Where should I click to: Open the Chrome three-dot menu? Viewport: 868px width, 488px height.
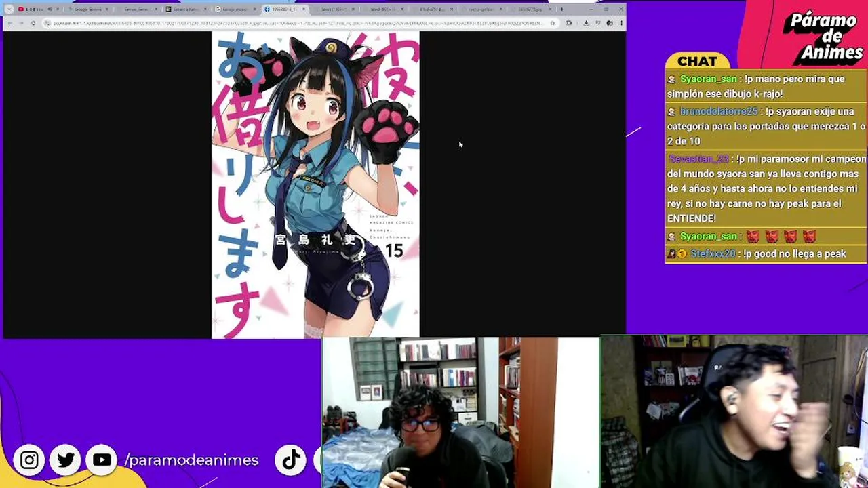click(x=620, y=23)
